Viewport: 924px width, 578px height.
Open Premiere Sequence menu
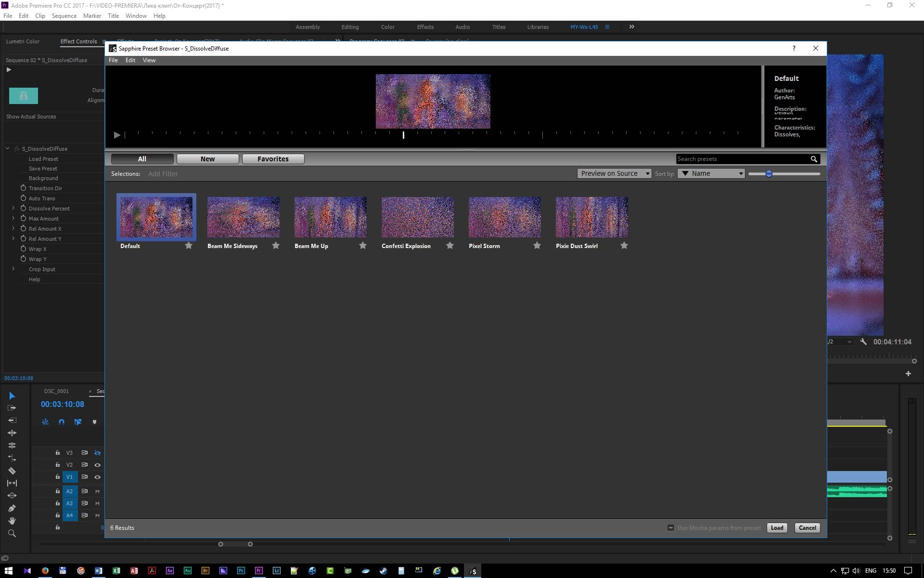(x=64, y=16)
